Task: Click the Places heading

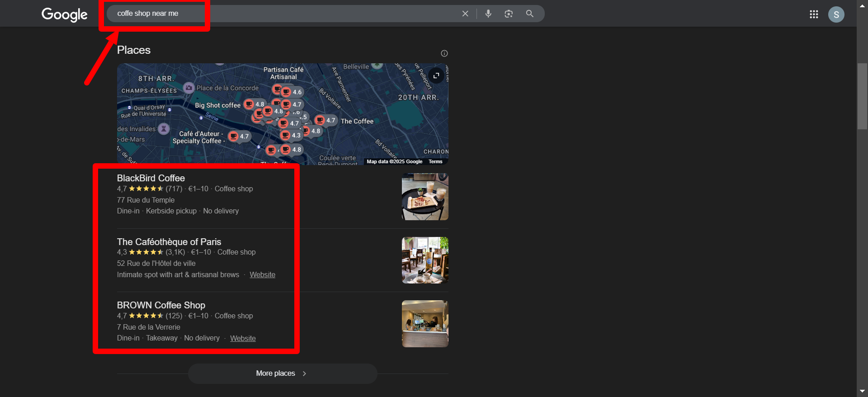Action: (x=134, y=50)
